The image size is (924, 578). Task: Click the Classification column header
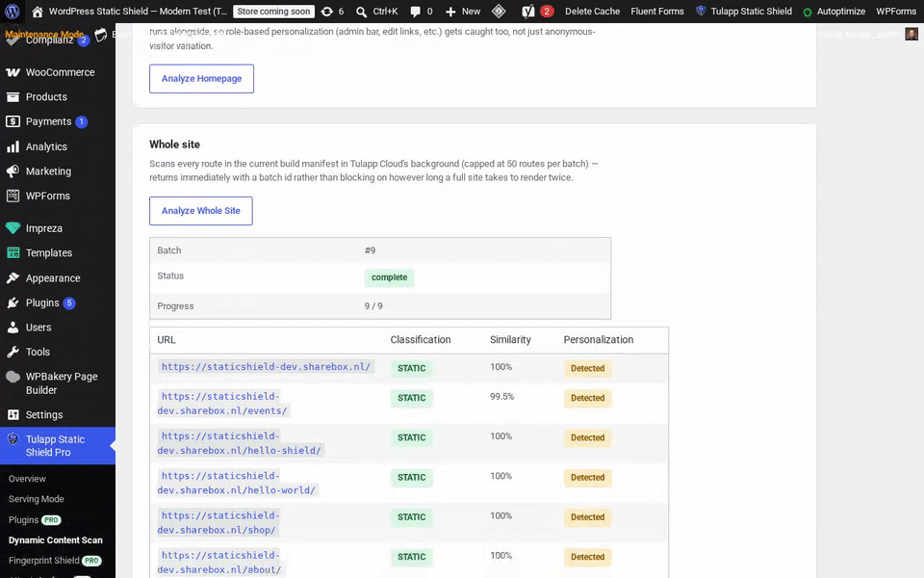(x=421, y=340)
